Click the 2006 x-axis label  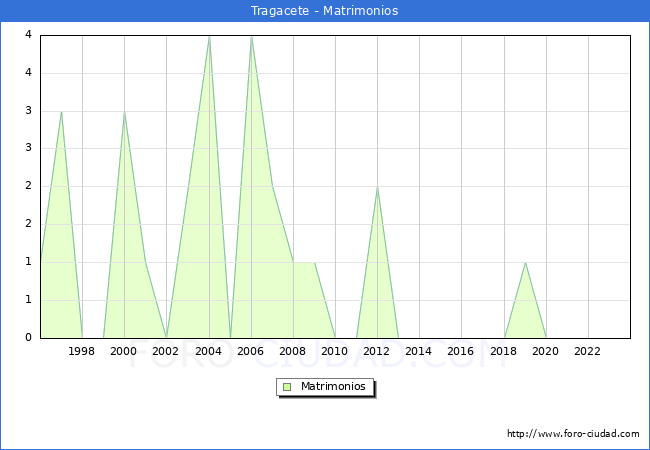pyautogui.click(x=250, y=351)
